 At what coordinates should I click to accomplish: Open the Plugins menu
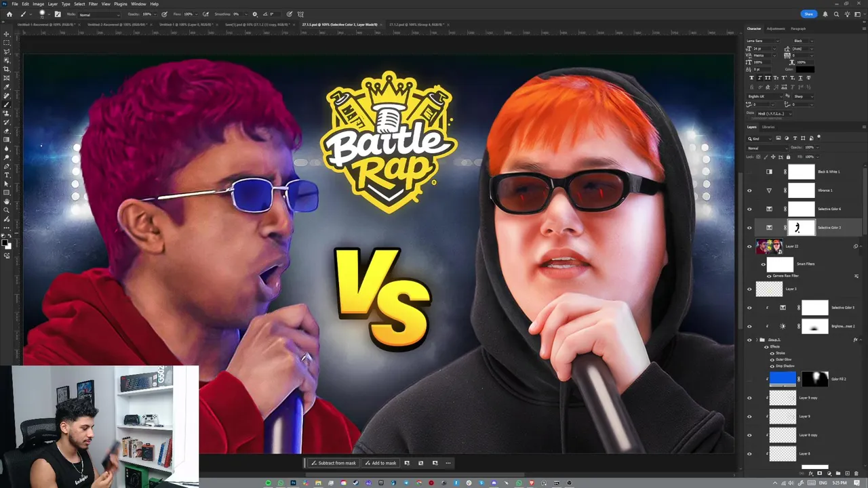[121, 4]
